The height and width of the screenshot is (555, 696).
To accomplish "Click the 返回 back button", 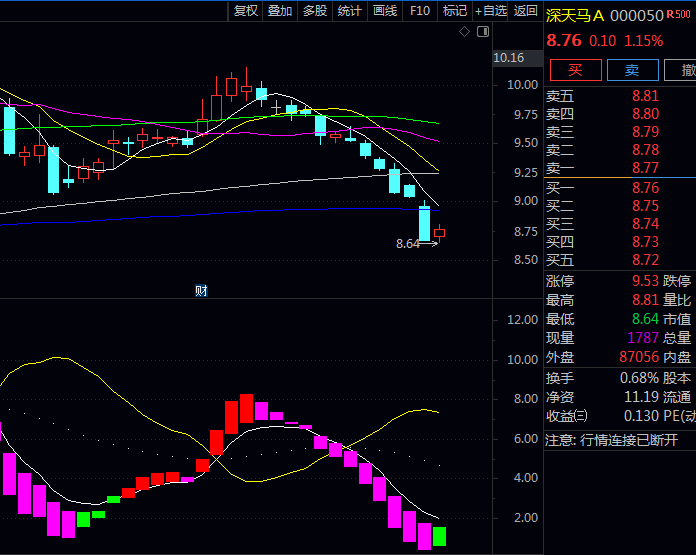I will click(x=525, y=11).
